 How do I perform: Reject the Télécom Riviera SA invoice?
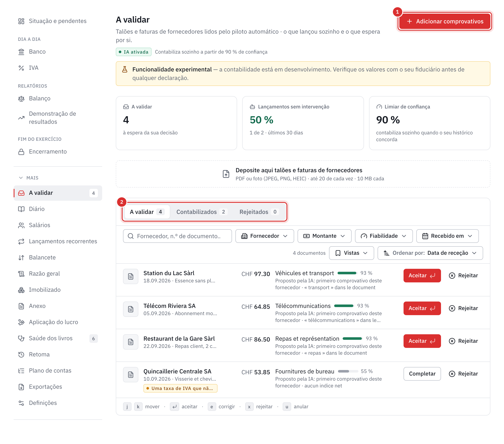tap(463, 308)
